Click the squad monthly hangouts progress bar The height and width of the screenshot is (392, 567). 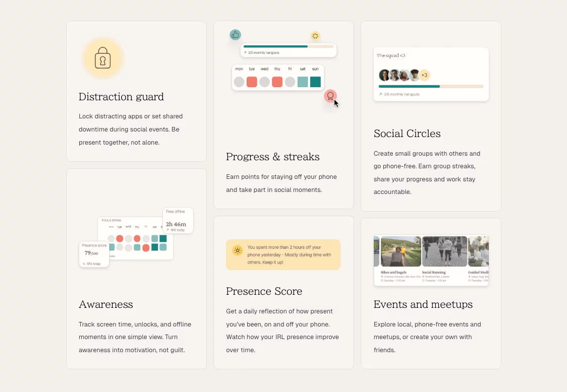click(431, 86)
